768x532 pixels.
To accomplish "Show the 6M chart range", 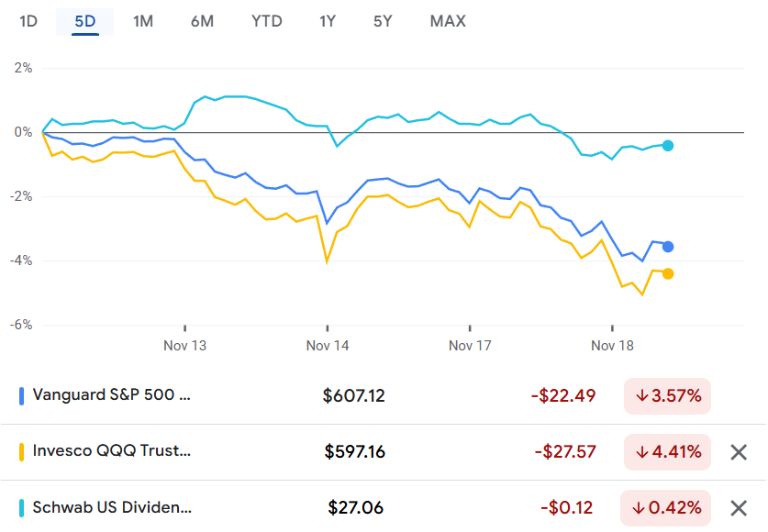I will pyautogui.click(x=202, y=21).
